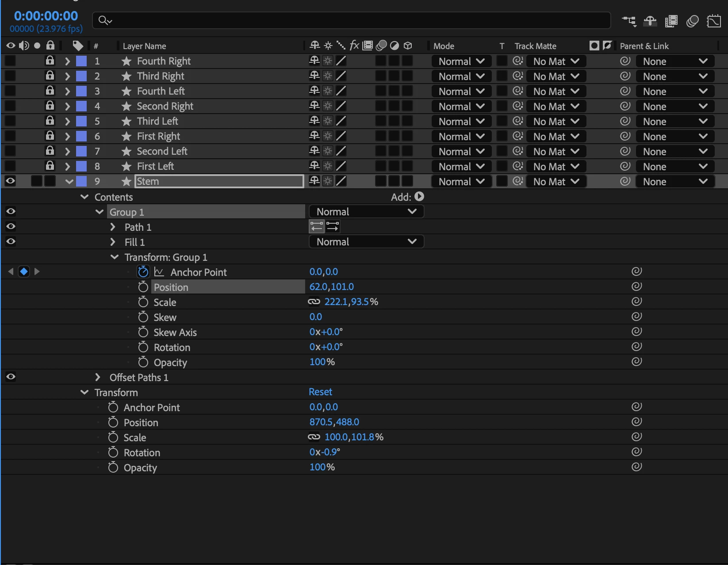Click the Add contents arrow button
Image resolution: width=728 pixels, height=565 pixels.
coord(419,196)
